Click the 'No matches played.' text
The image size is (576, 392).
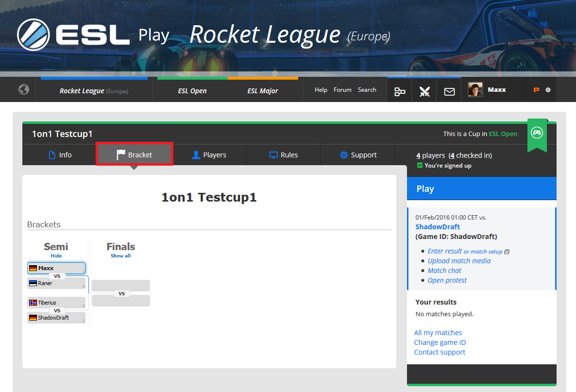tap(444, 314)
